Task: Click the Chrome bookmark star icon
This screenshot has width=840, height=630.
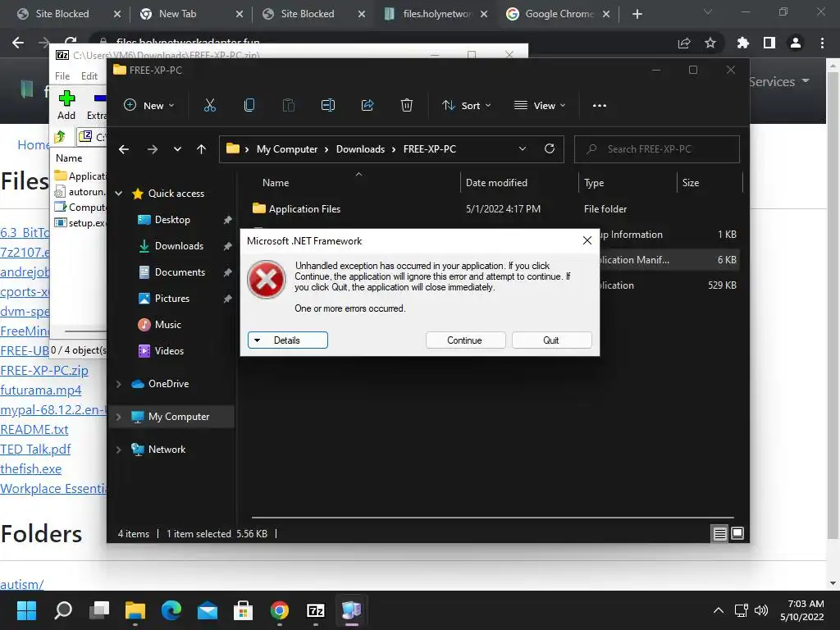Action: tap(710, 43)
